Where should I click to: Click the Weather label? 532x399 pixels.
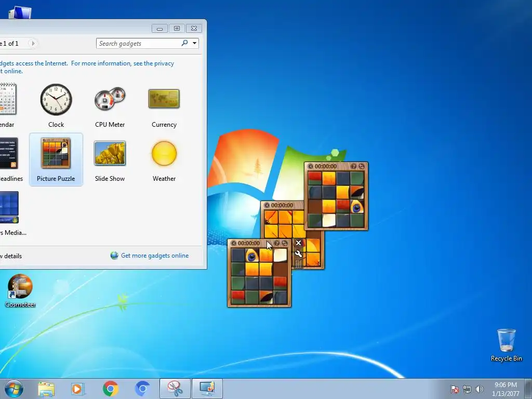tap(164, 179)
